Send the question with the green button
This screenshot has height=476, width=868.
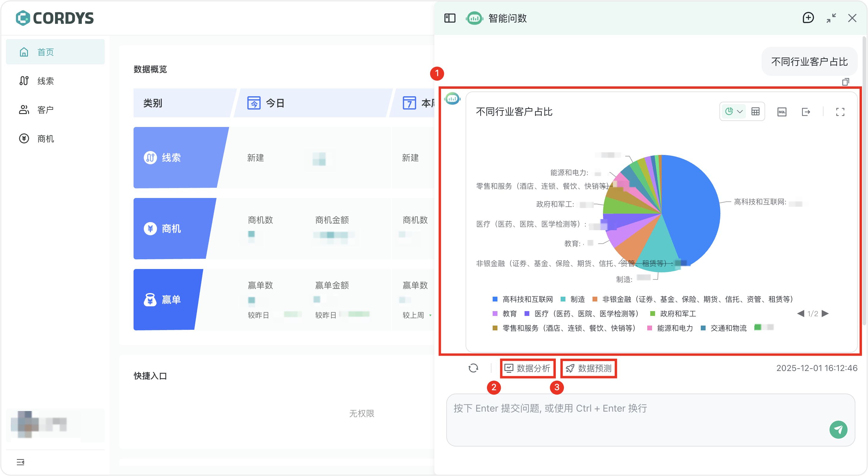click(838, 429)
